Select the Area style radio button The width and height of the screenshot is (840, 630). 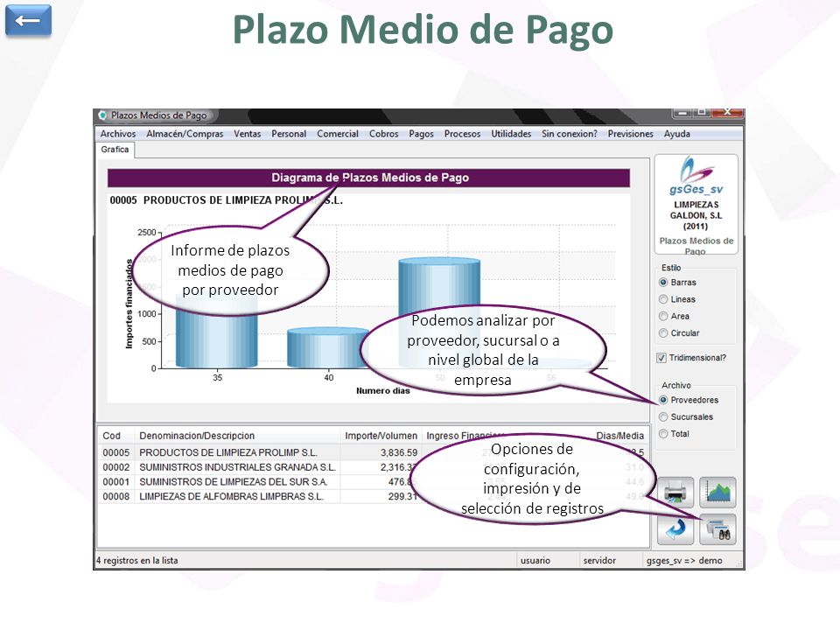click(x=663, y=316)
